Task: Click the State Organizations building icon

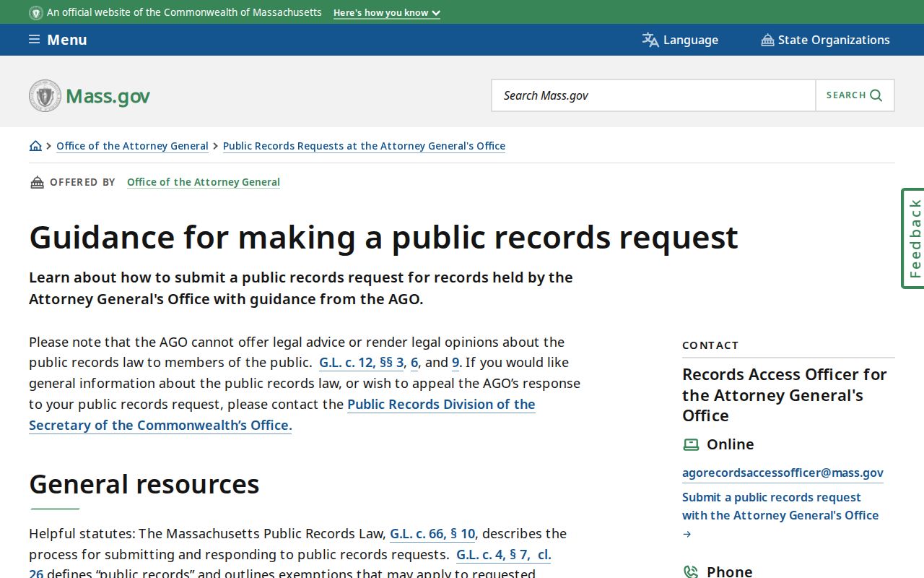Action: 767,40
